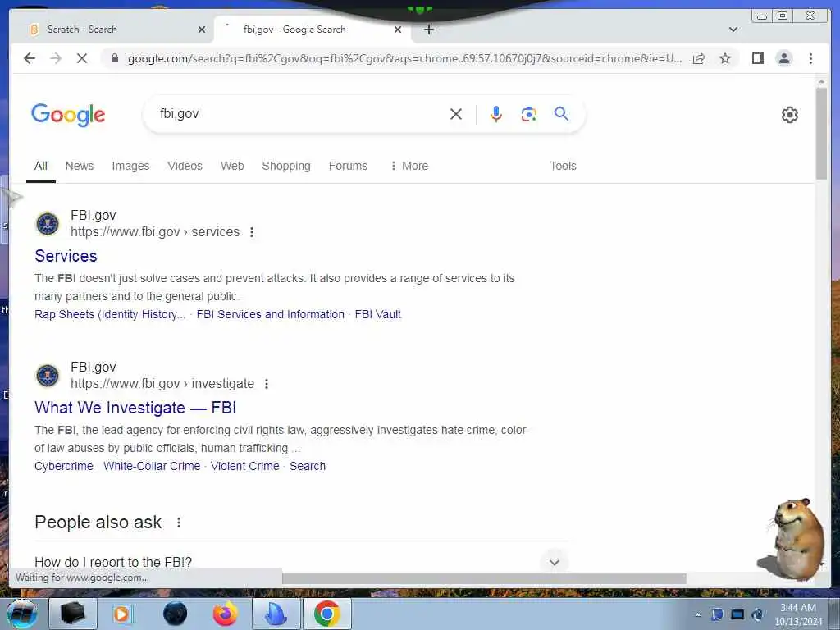This screenshot has height=630, width=840.
Task: Close the fbi.gov - Google Search tab
Action: 398,30
